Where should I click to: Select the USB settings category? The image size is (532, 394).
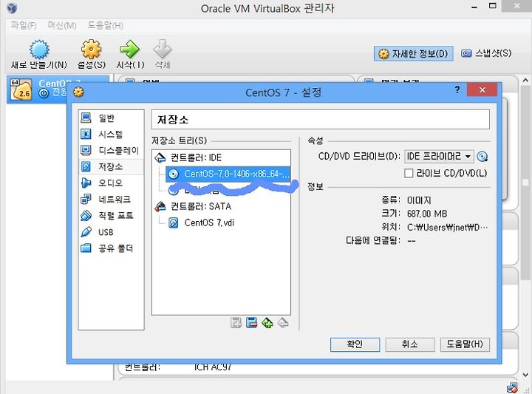111,232
